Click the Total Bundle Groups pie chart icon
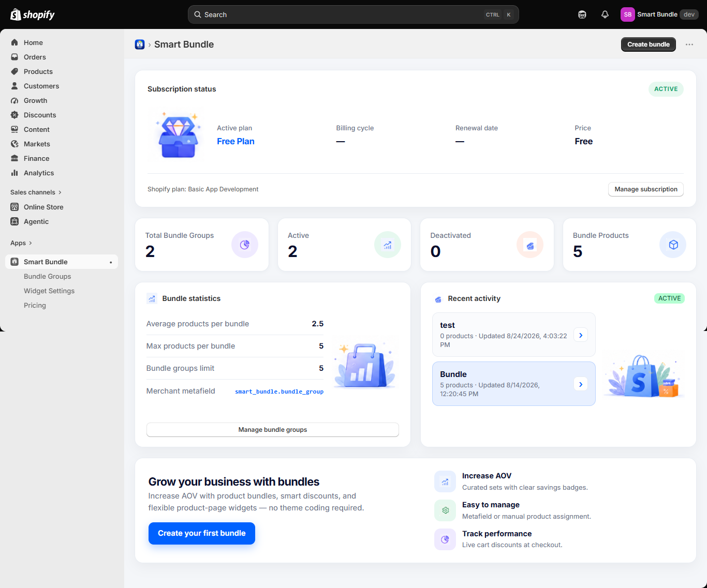Viewport: 707px width, 588px height. click(x=245, y=245)
